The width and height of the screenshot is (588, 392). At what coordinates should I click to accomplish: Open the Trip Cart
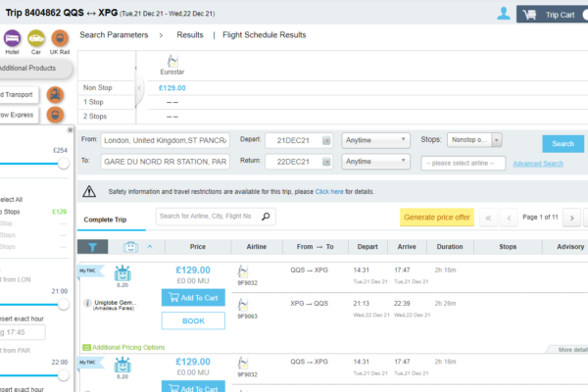(x=552, y=14)
